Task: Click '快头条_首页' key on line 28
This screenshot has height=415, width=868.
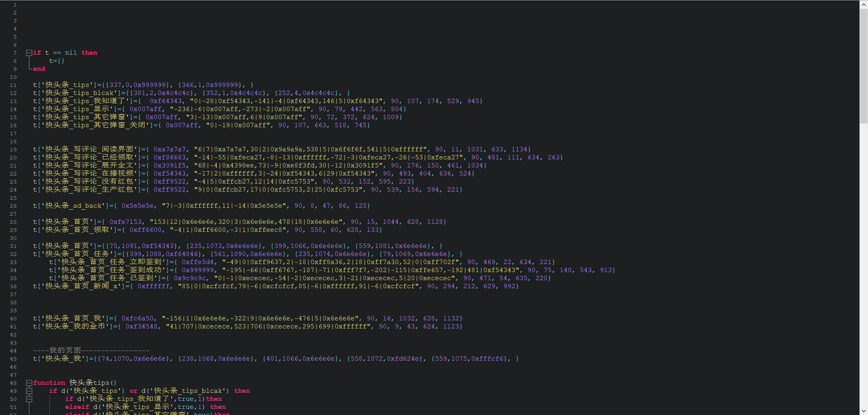Action: [67, 222]
